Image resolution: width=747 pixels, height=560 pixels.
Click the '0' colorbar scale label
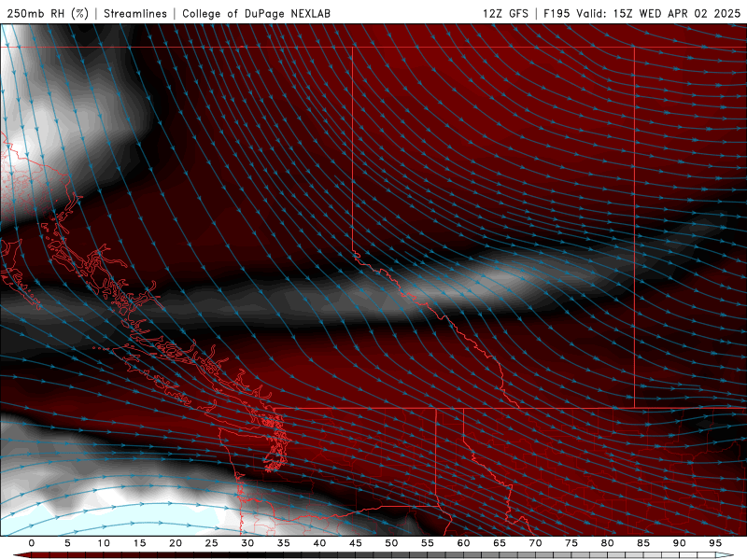pos(32,543)
